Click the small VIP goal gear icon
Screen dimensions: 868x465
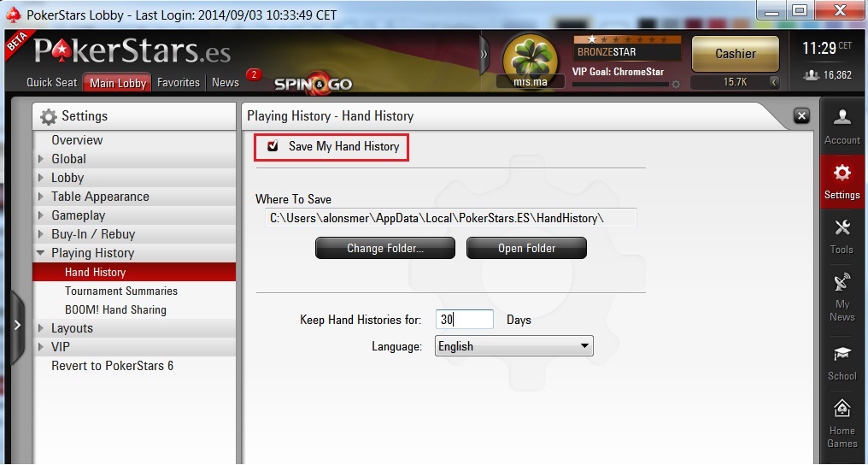coord(676,85)
